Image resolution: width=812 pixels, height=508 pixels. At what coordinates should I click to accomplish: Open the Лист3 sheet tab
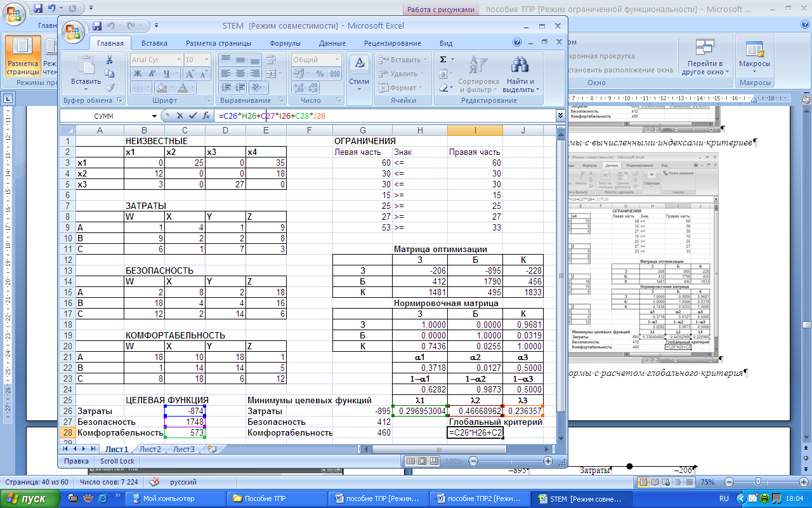click(184, 449)
